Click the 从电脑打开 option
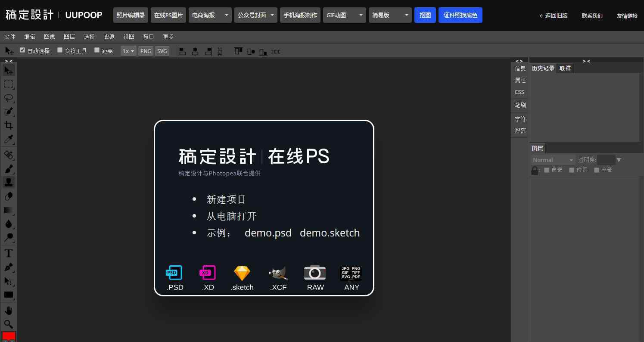This screenshot has height=342, width=644. [231, 216]
